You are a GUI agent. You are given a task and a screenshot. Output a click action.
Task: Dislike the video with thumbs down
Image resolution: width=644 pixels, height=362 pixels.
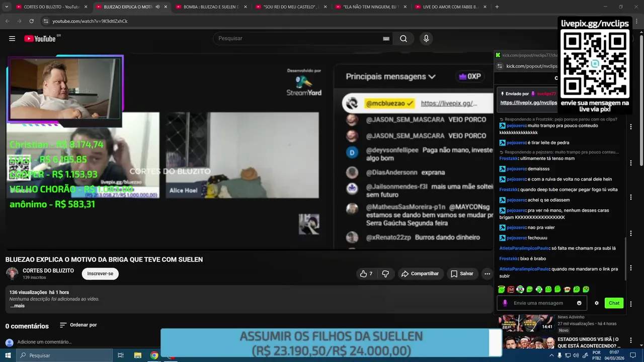pyautogui.click(x=385, y=274)
